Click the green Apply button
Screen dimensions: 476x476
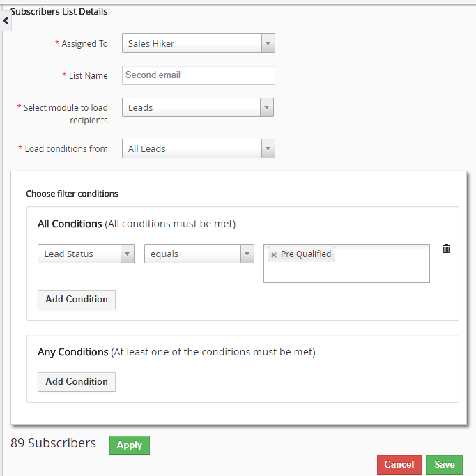coord(130,445)
